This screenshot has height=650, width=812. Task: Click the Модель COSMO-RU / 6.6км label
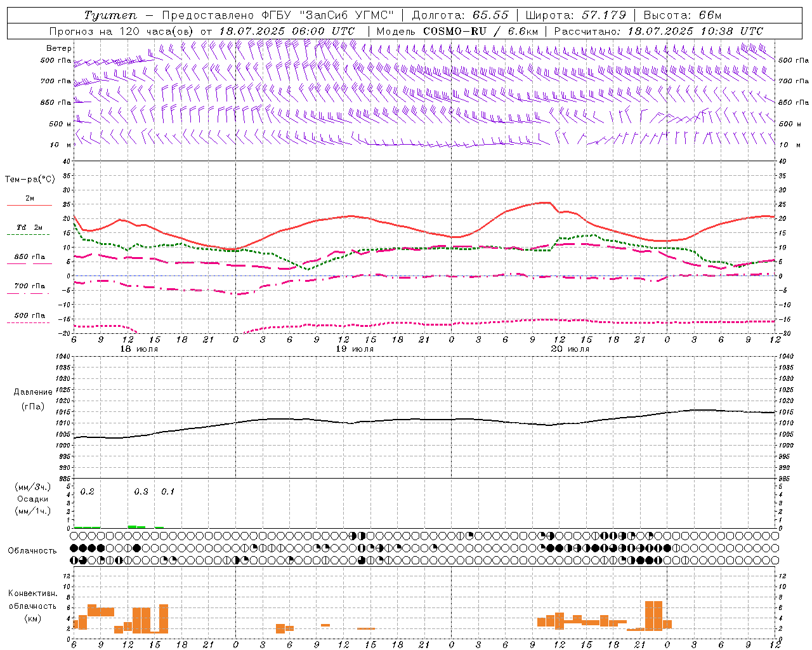point(457,31)
